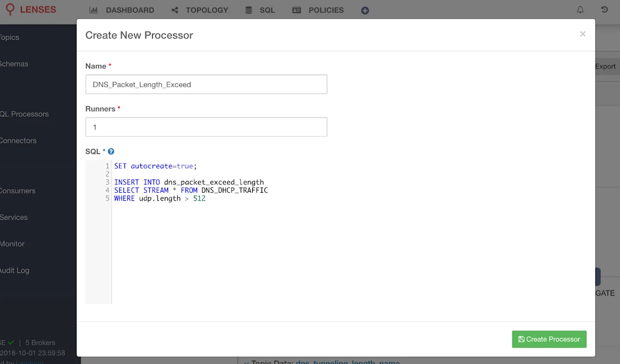Click the Topology share icon
Image resolution: width=620 pixels, height=364 pixels.
[x=175, y=10]
